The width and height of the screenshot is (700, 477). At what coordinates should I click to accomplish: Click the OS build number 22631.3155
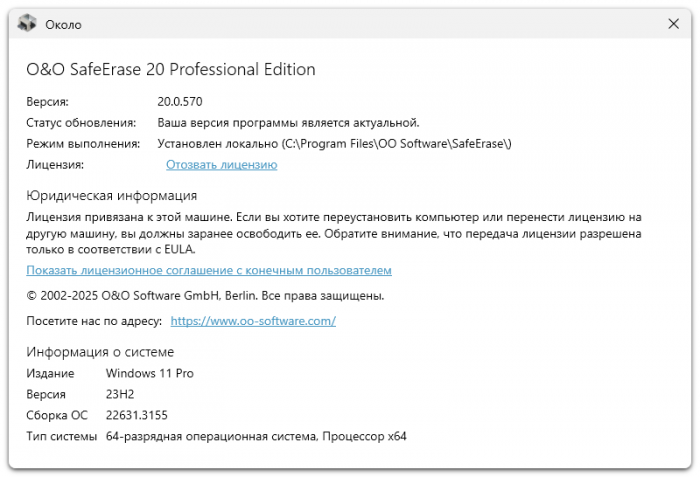(135, 416)
